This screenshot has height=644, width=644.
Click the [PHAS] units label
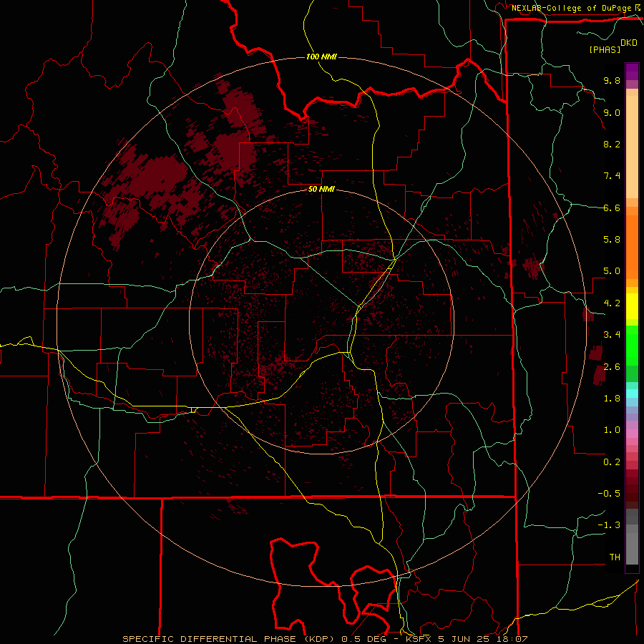coord(605,49)
